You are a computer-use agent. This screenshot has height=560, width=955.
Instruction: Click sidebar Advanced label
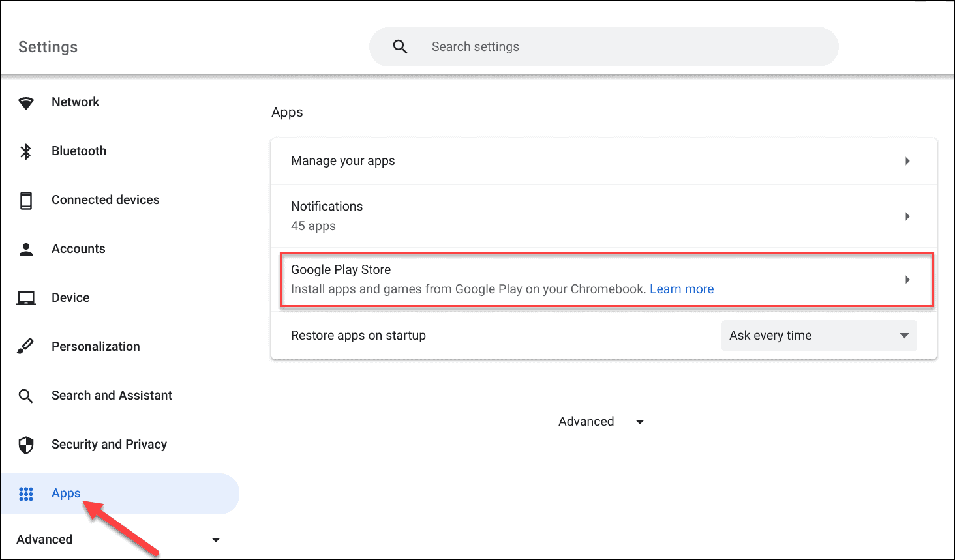[44, 540]
